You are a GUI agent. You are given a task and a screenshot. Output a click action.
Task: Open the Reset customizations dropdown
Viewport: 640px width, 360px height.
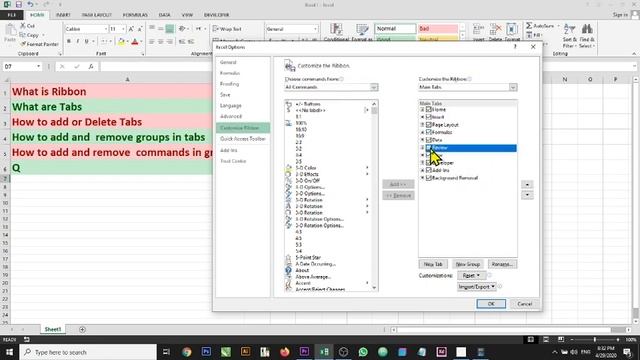(x=471, y=276)
